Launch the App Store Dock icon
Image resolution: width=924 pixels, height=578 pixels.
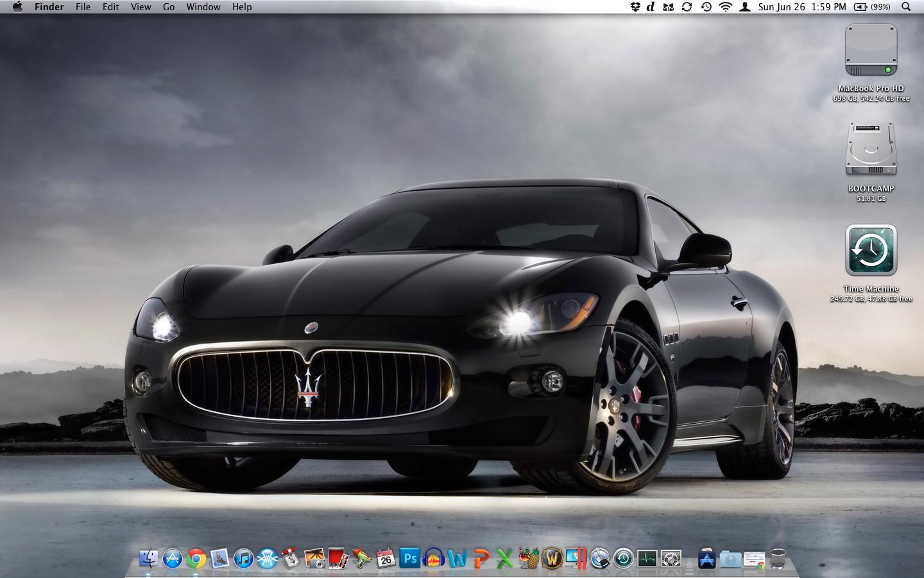[x=173, y=558]
